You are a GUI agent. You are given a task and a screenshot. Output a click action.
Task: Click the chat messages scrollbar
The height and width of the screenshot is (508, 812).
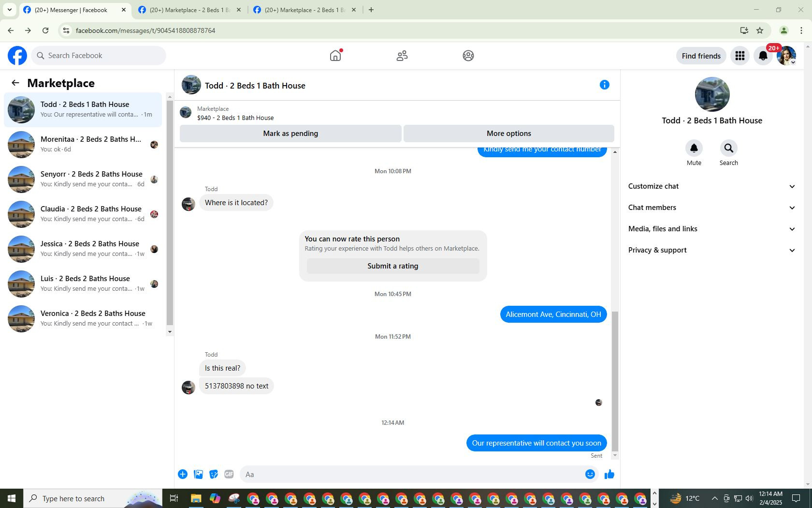coord(615,381)
